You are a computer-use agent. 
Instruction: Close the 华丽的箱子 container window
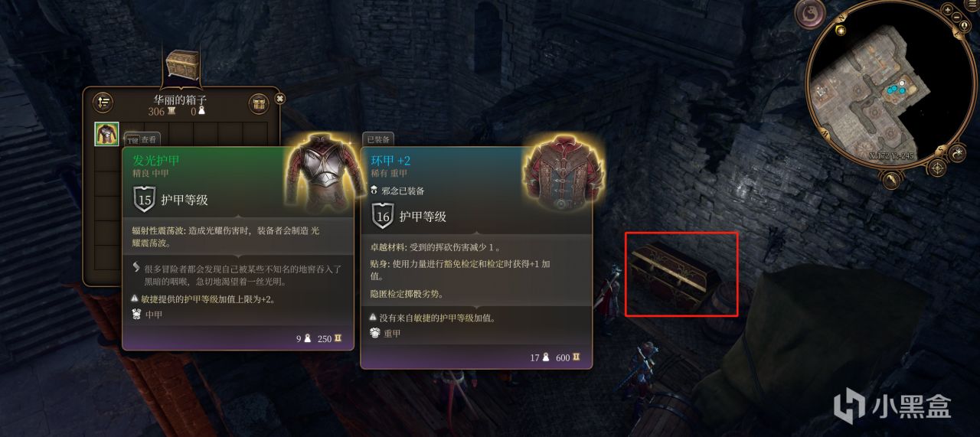tap(280, 99)
